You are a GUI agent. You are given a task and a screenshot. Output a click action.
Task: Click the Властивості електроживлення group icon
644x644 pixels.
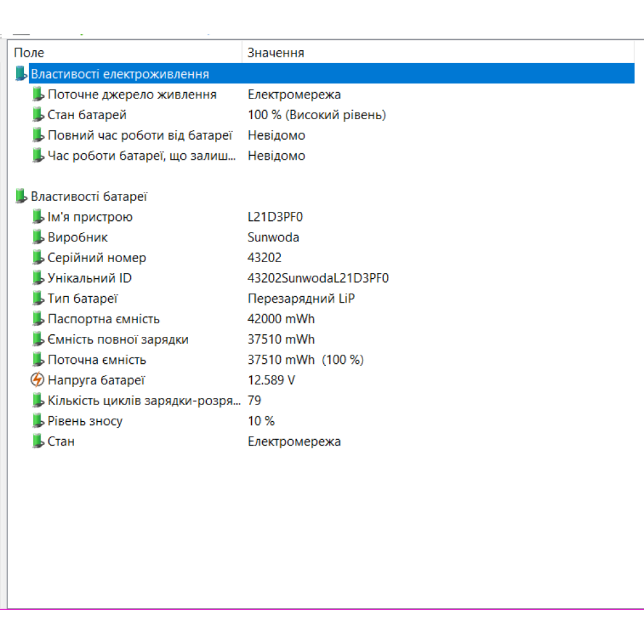click(x=21, y=74)
